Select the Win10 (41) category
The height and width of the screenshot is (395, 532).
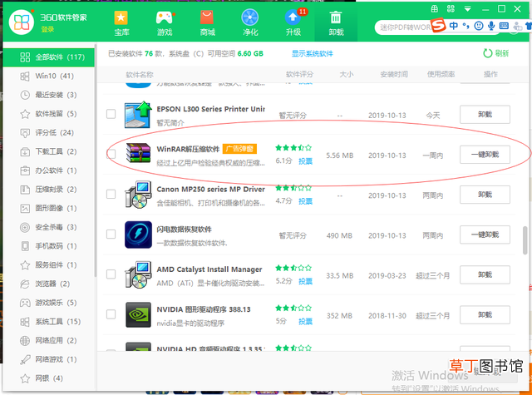[48, 76]
